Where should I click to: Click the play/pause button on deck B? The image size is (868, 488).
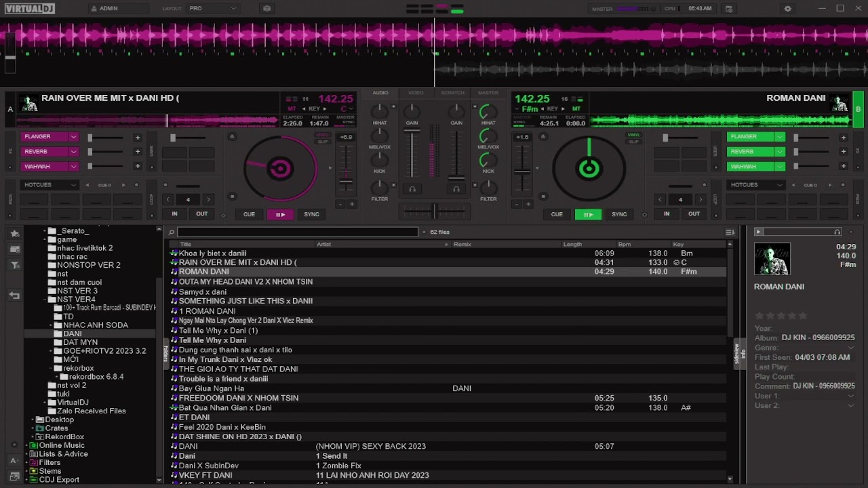pos(588,214)
